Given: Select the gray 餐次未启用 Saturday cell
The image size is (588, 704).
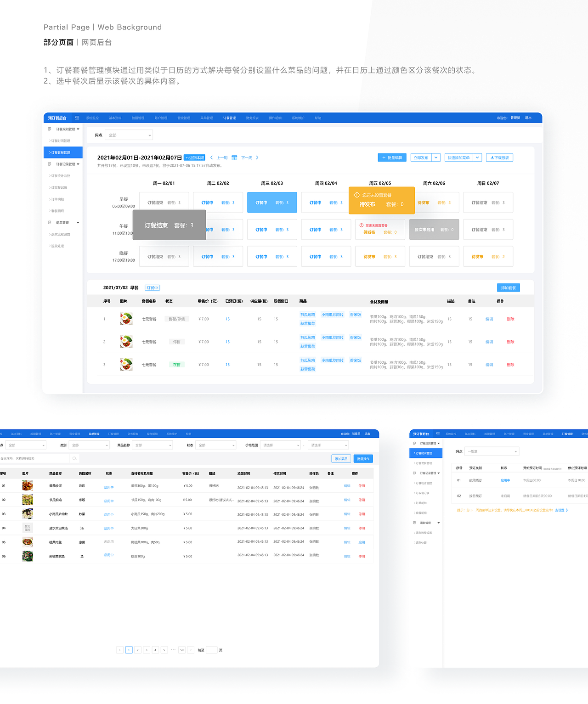Looking at the screenshot, I should point(434,230).
